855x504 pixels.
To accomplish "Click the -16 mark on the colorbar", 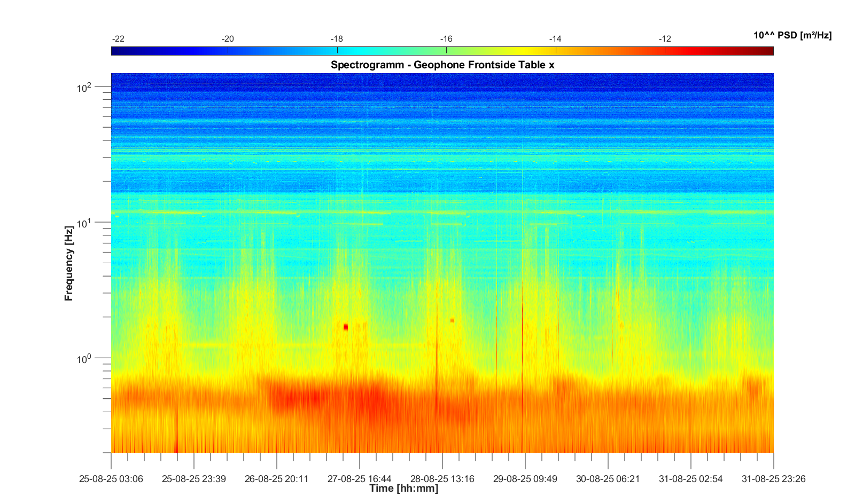I will (446, 39).
